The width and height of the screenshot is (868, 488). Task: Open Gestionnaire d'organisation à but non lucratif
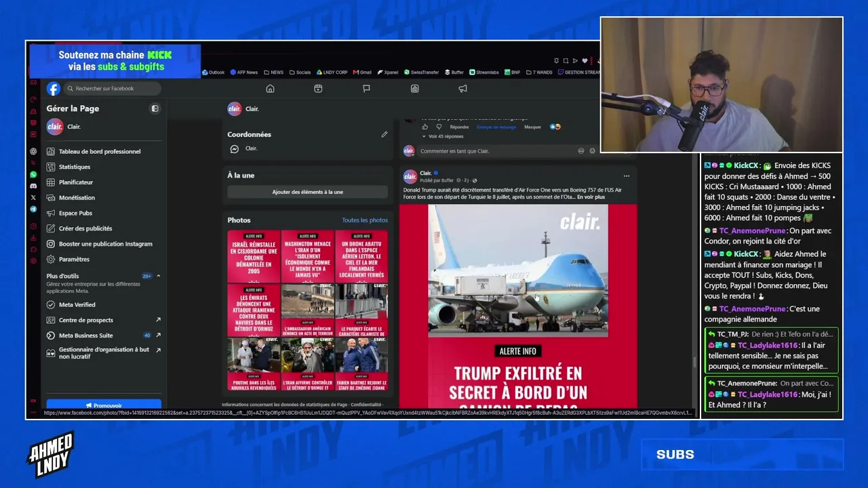click(104, 352)
